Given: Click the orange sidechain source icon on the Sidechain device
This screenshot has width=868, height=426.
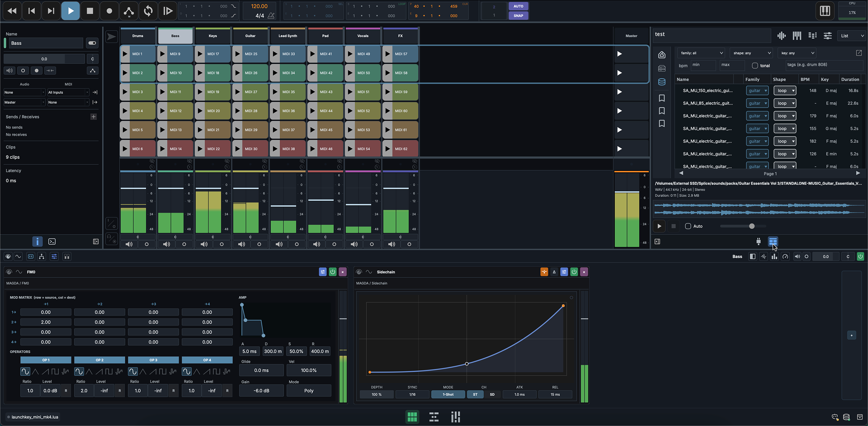Looking at the screenshot, I should (544, 272).
